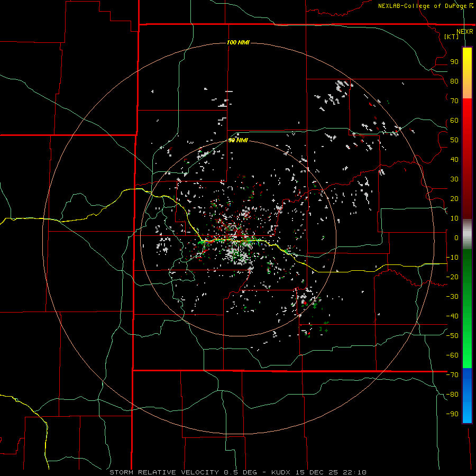Select the positive 10 scale value
The image size is (476, 476).
454,218
